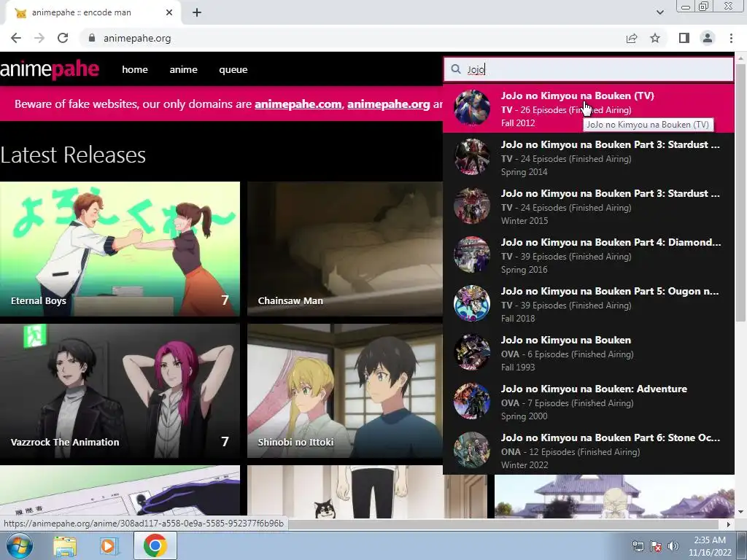This screenshot has height=560, width=747.
Task: Open the release card showing temple rooftops
Action: tap(614, 497)
